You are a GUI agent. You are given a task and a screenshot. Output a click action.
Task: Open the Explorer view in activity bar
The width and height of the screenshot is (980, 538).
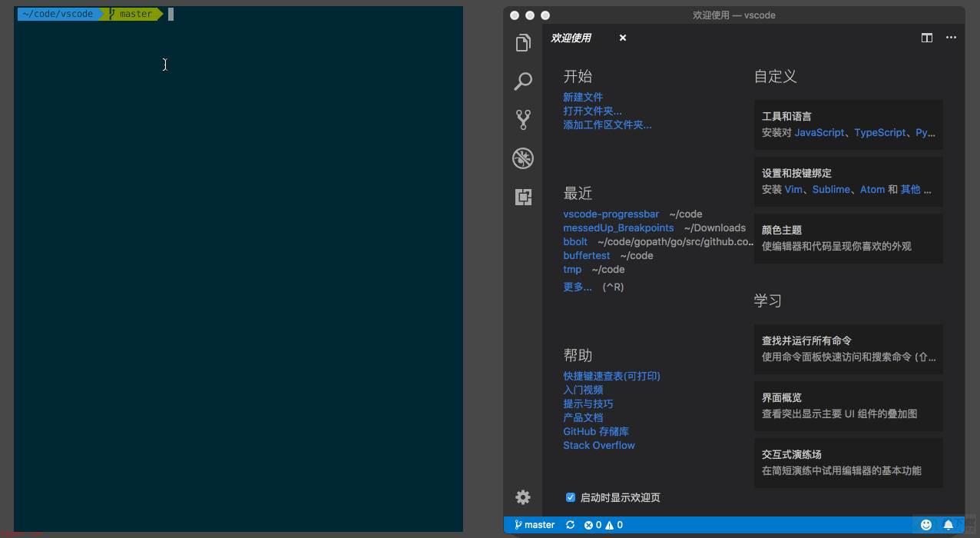tap(523, 43)
